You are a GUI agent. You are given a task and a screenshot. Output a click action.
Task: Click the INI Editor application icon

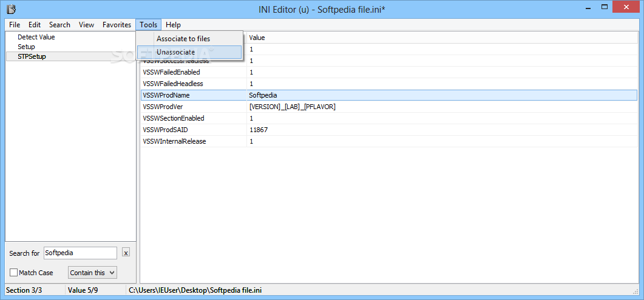click(x=11, y=8)
